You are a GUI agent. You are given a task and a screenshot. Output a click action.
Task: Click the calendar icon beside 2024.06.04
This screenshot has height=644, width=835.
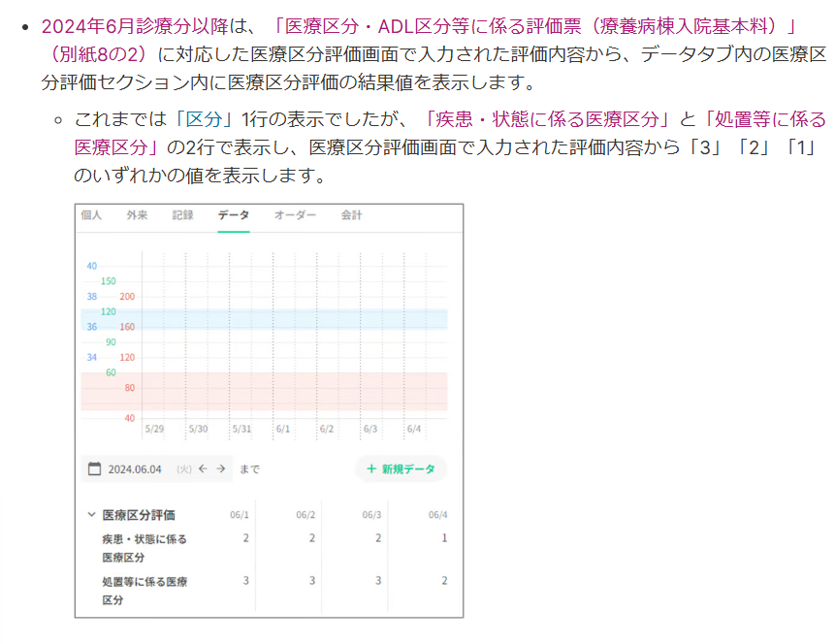click(x=94, y=468)
